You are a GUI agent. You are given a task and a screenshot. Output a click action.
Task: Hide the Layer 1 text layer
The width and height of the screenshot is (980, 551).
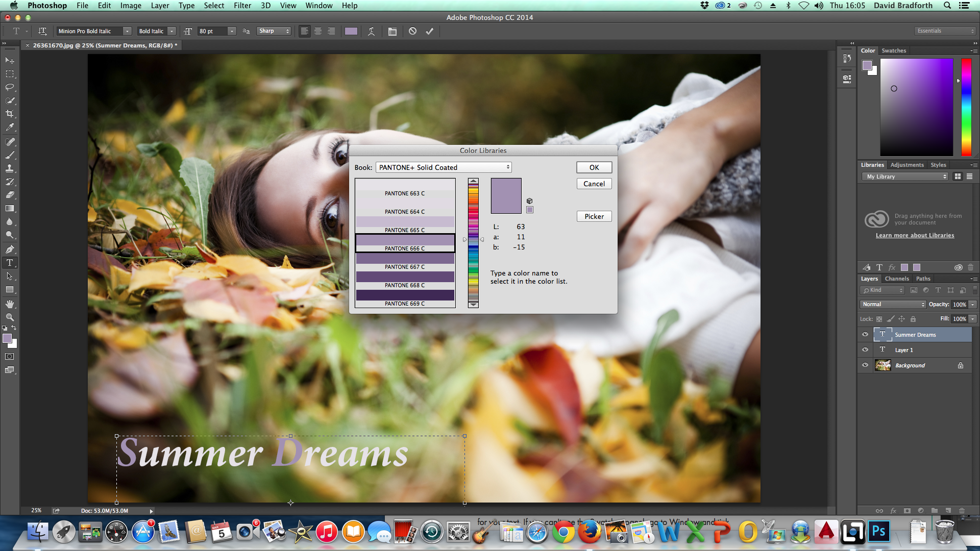[x=865, y=350]
